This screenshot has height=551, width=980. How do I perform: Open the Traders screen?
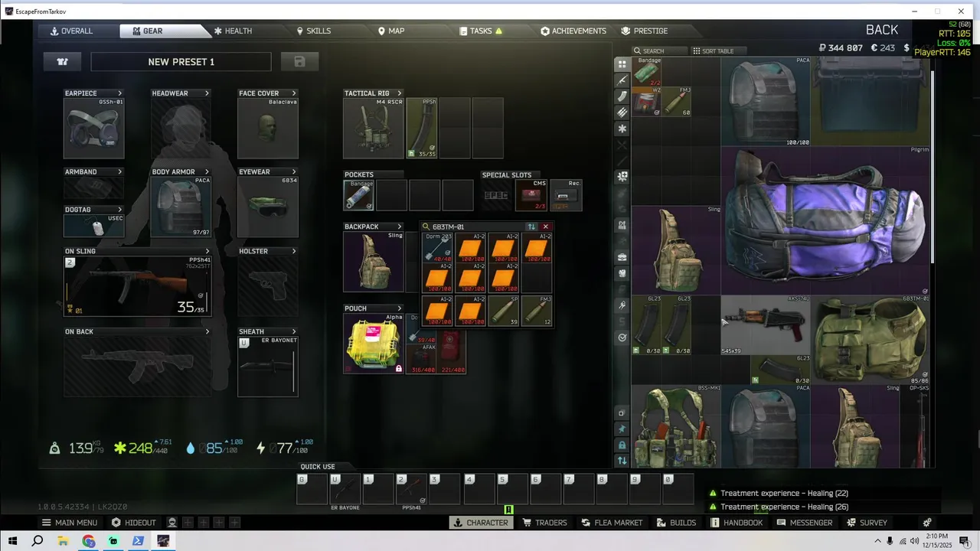[544, 523]
